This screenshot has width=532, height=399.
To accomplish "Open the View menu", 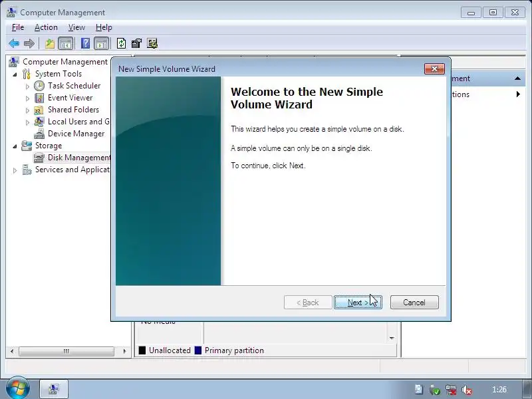I will 76,27.
